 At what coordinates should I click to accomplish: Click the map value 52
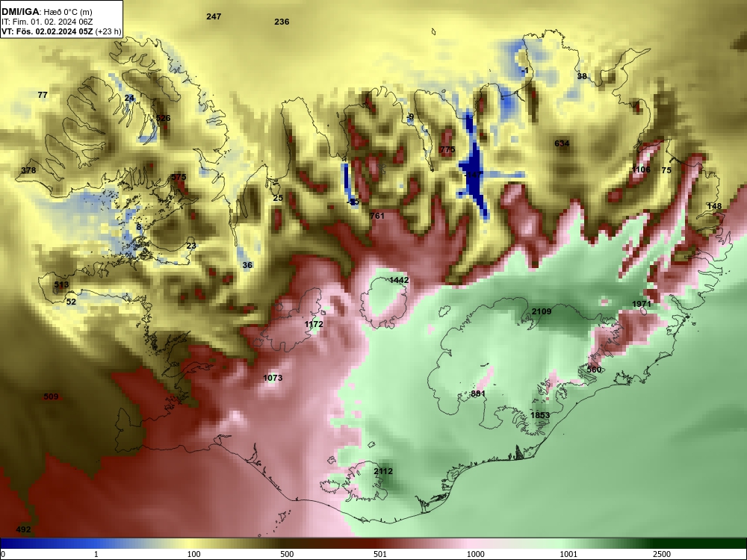pyautogui.click(x=71, y=302)
